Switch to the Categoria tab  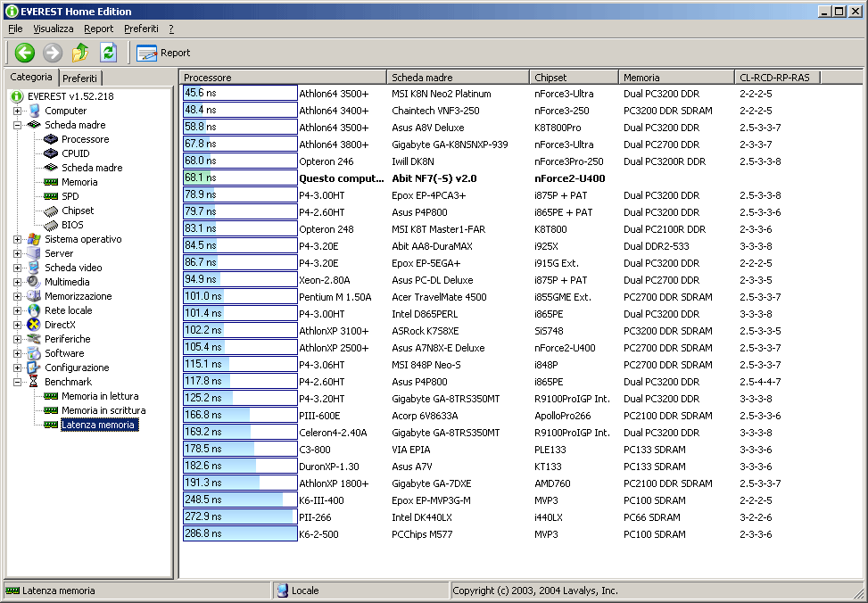(x=31, y=77)
